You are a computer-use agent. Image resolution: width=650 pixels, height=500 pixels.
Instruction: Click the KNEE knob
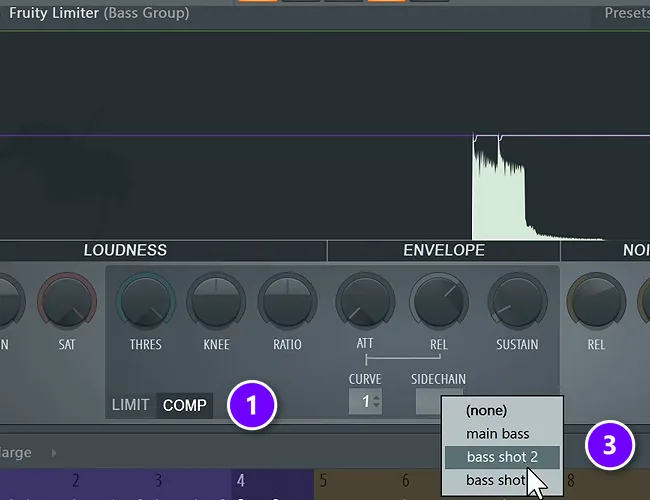coord(216,301)
